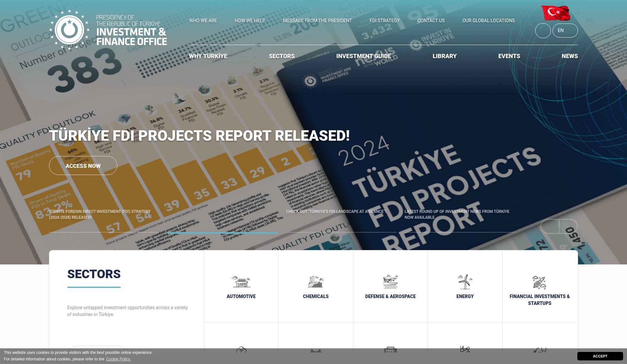Open Our Global Locations link
The image size is (627, 364).
click(x=489, y=21)
